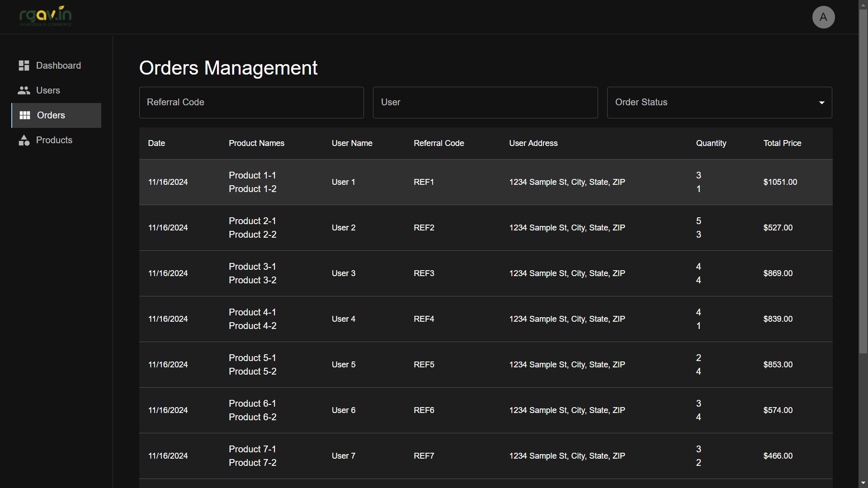Click the Total Price column header

(782, 143)
